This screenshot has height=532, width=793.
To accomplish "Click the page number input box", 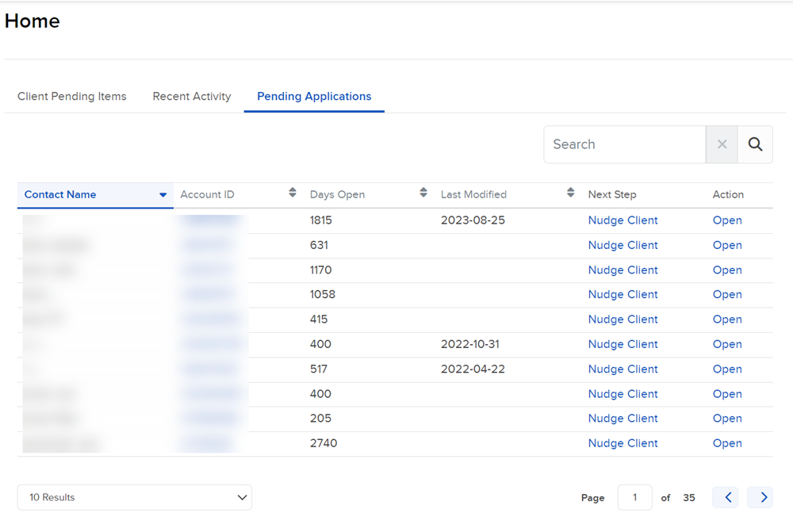I will click(634, 497).
